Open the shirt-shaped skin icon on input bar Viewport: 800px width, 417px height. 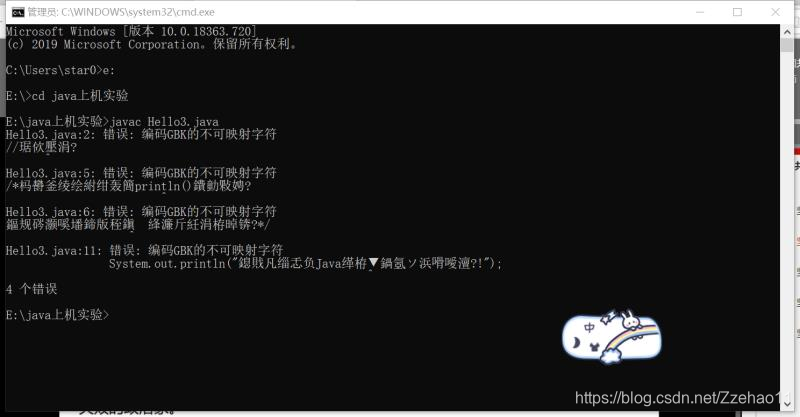(593, 348)
